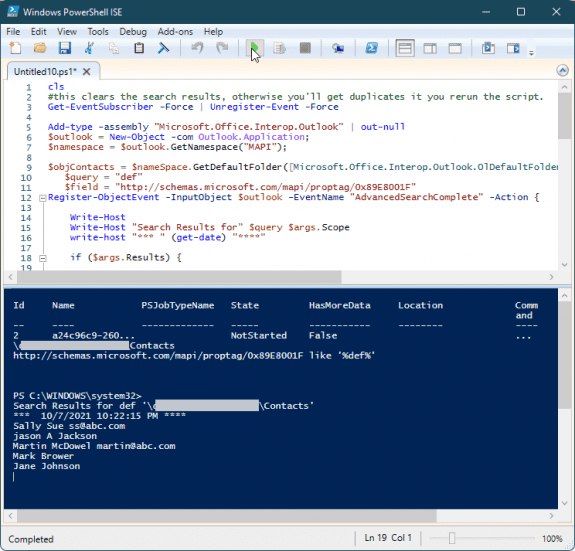Click script editor scroll up arrow

pyautogui.click(x=564, y=87)
